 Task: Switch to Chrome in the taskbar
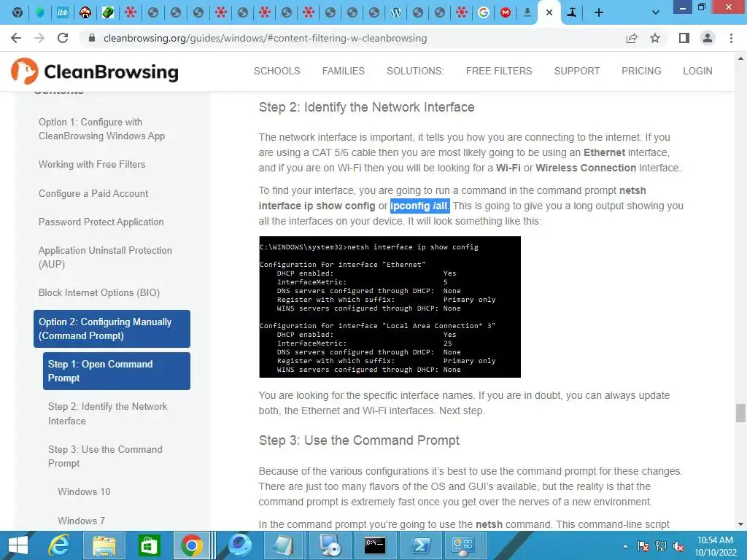coord(192,545)
